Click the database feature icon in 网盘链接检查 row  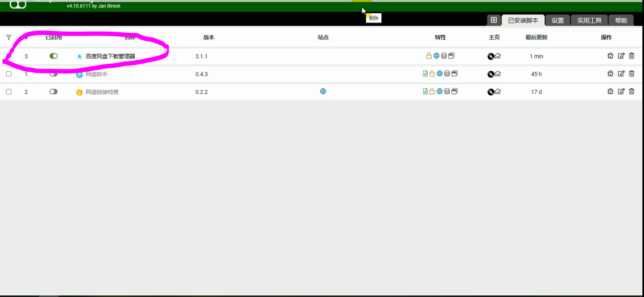[447, 92]
